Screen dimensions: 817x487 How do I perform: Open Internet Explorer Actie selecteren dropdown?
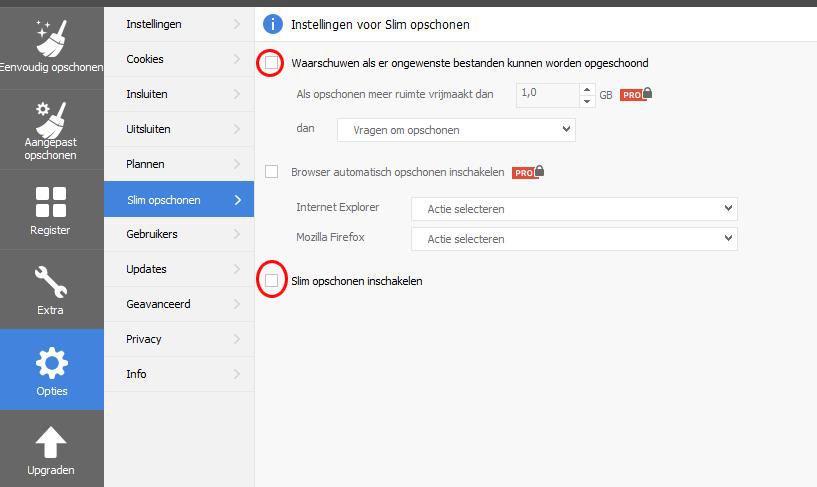tap(574, 209)
